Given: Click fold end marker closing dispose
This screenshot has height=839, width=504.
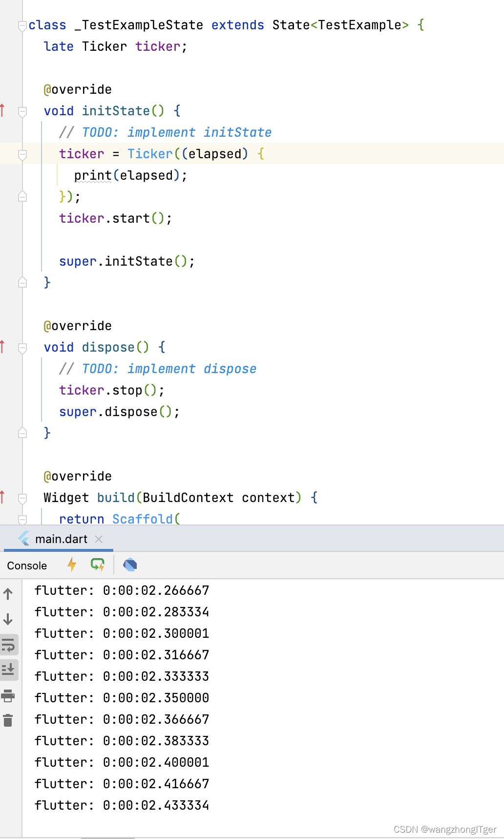Looking at the screenshot, I should [22, 433].
